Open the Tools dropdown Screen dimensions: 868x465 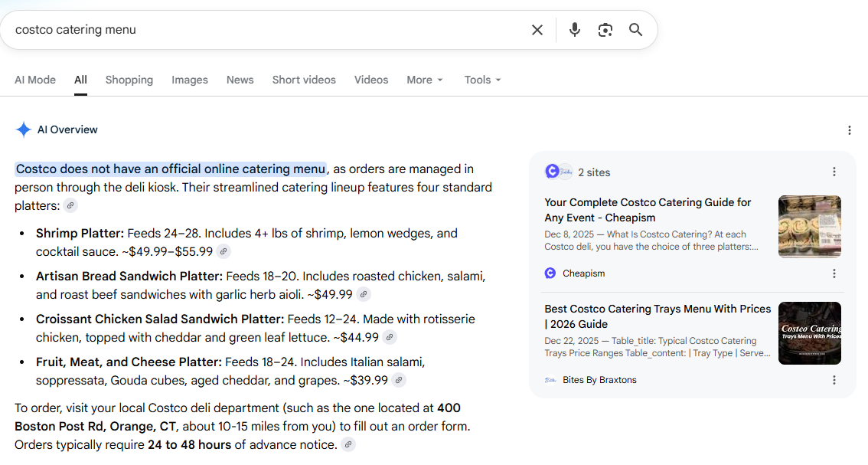tap(482, 80)
